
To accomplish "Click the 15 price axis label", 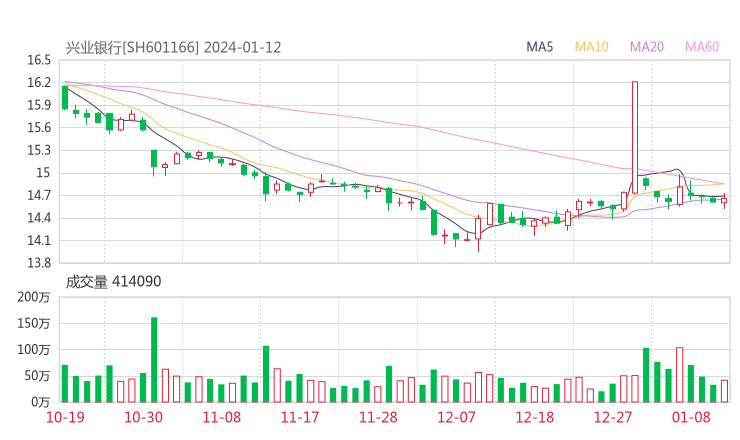I will 43,173.
